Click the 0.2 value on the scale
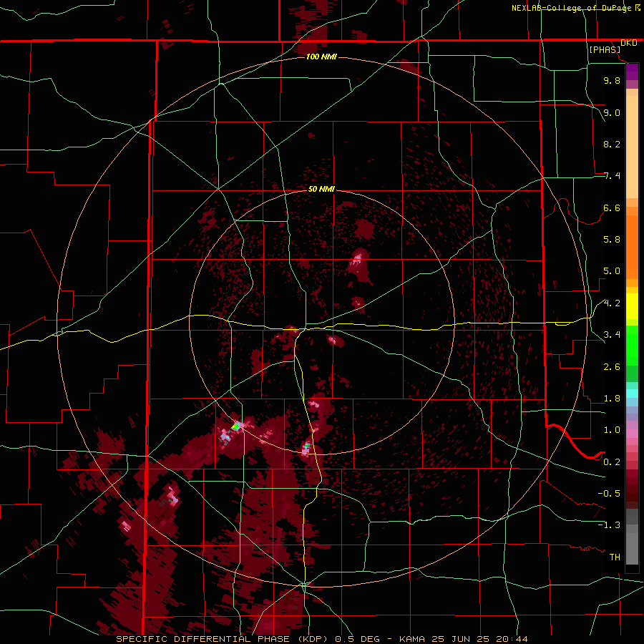This screenshot has height=644, width=644. [x=612, y=462]
